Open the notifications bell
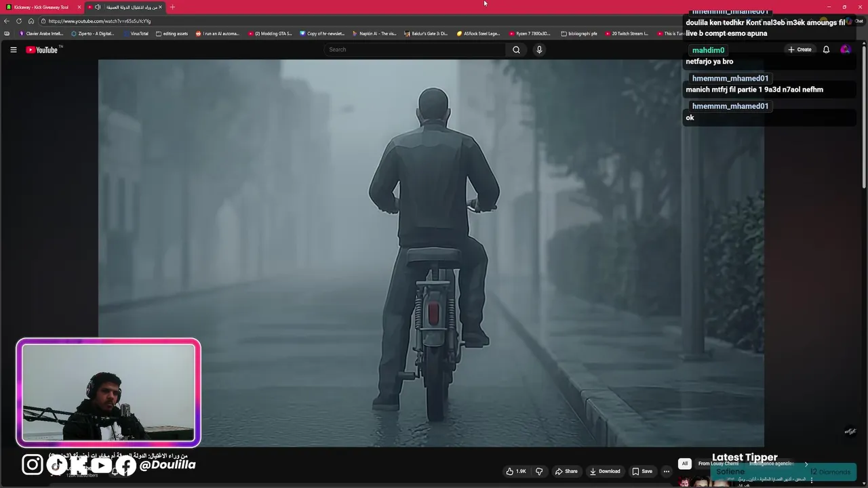The width and height of the screenshot is (868, 488). pos(826,49)
